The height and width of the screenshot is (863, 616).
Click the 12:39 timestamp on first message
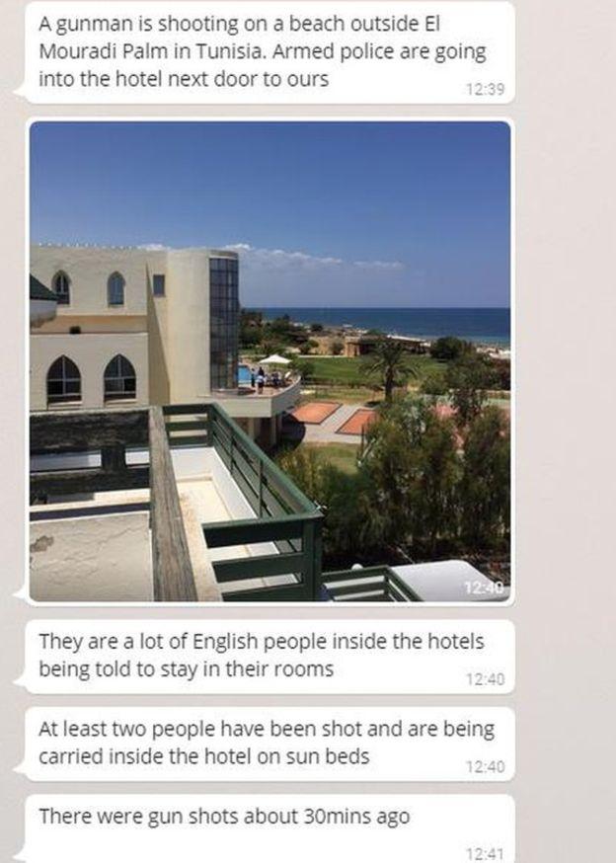pyautogui.click(x=485, y=89)
